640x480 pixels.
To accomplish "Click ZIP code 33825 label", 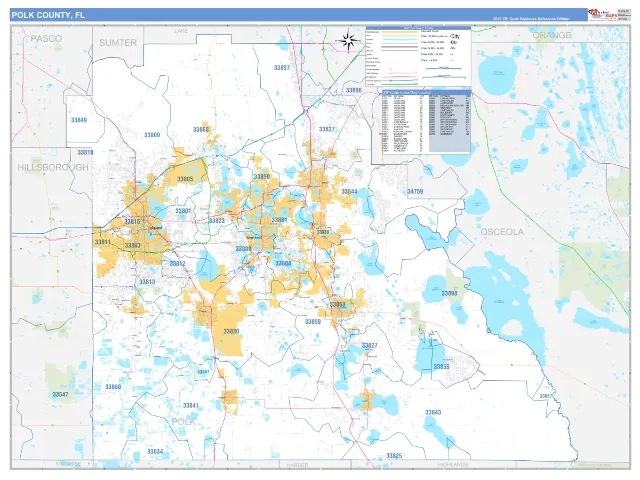I will click(394, 456).
